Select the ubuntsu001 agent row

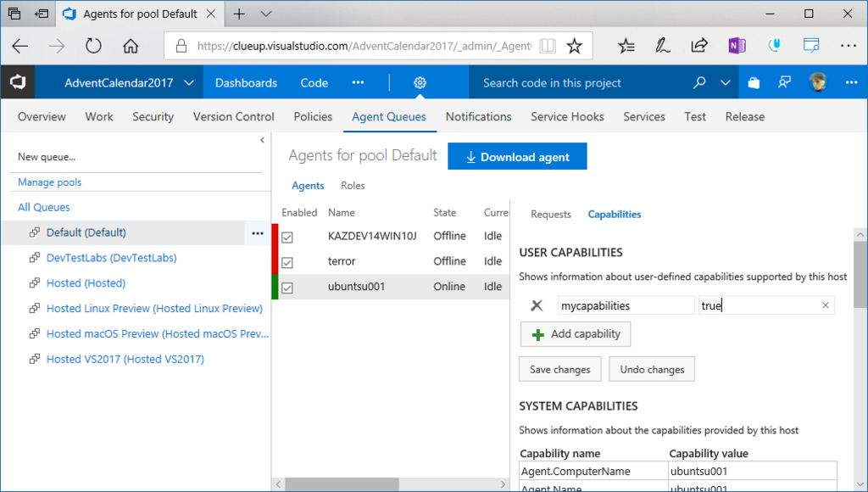[390, 287]
